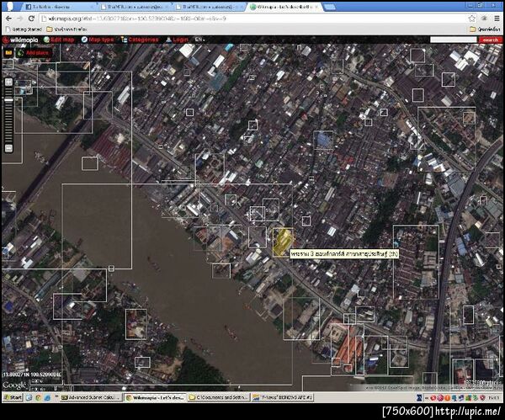Click the first quick launch icon beside Start
This screenshot has width=505, height=420.
[29, 398]
